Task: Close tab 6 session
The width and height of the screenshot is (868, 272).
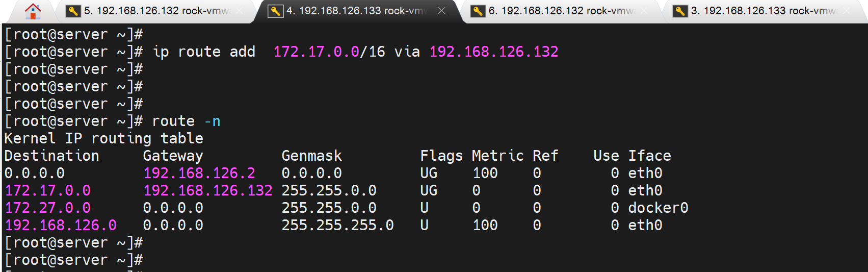Action: point(644,11)
